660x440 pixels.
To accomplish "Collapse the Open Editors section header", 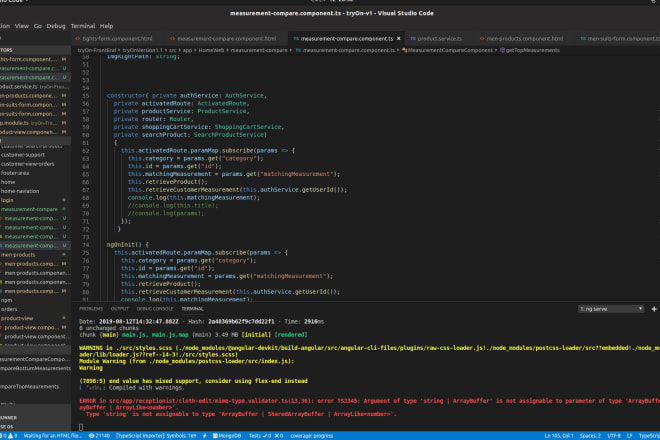I will [35, 50].
